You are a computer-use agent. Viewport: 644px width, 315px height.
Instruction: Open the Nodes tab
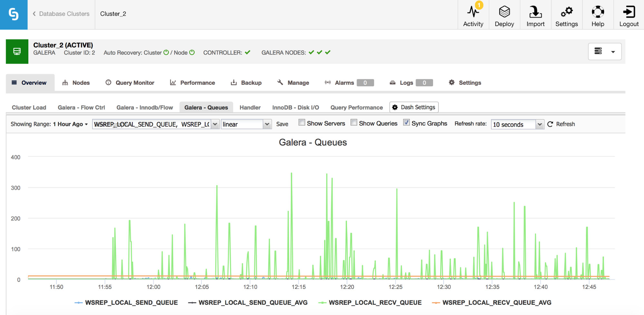[x=76, y=83]
